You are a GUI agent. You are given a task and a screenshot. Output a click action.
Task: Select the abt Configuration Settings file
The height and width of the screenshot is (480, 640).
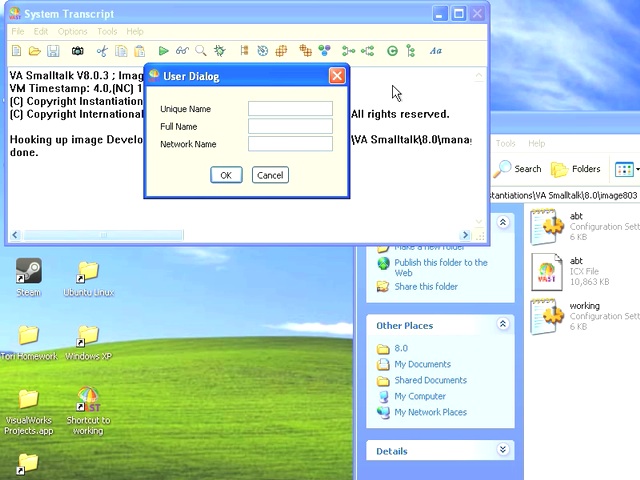(x=584, y=226)
